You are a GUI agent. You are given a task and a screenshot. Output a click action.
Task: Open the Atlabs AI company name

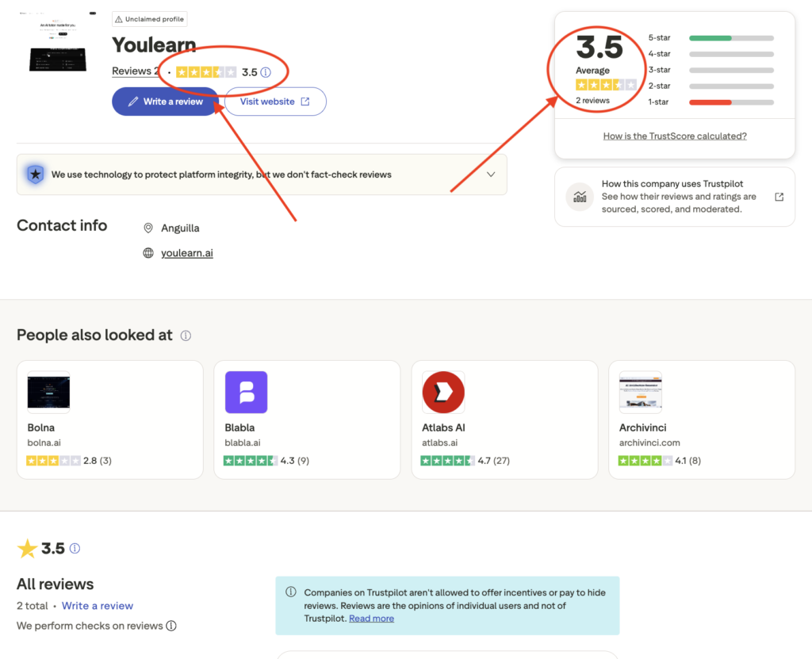[443, 427]
